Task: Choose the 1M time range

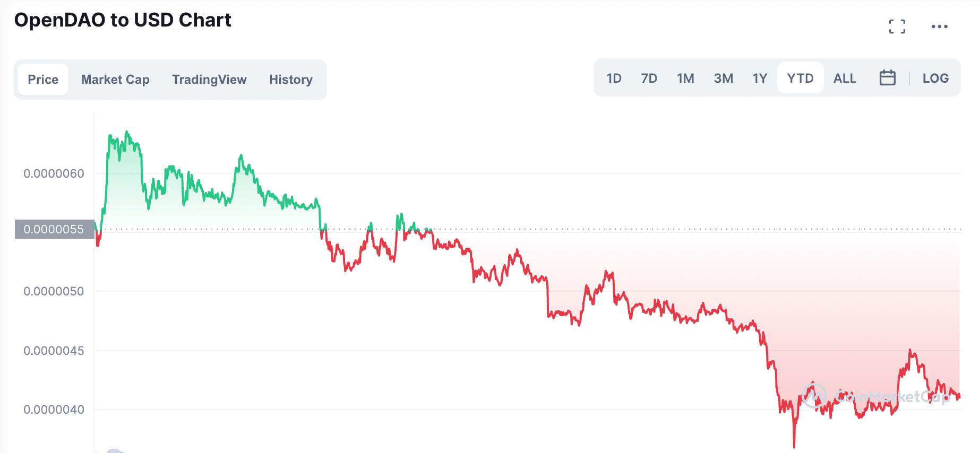Action: click(685, 79)
